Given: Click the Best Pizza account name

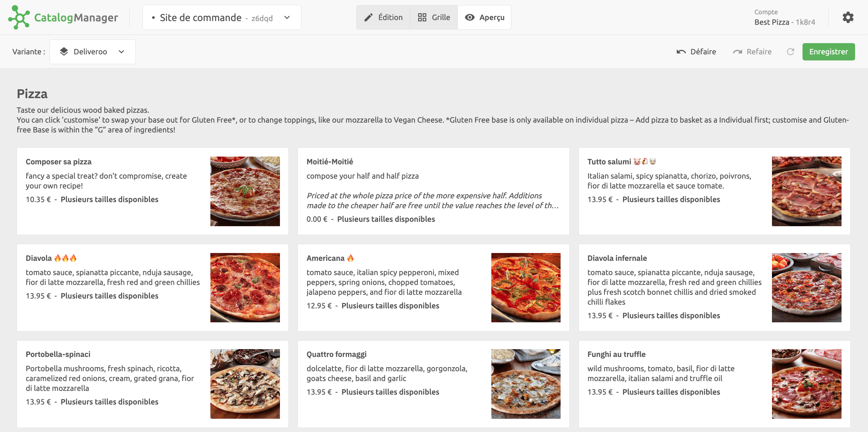Looking at the screenshot, I should (772, 22).
